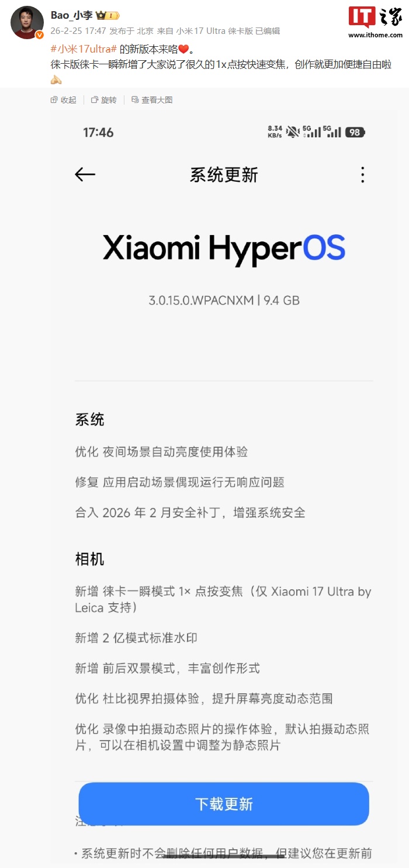This screenshot has height=868, width=409.
Task: Click the www.ithome.com URL text
Action: [x=375, y=35]
